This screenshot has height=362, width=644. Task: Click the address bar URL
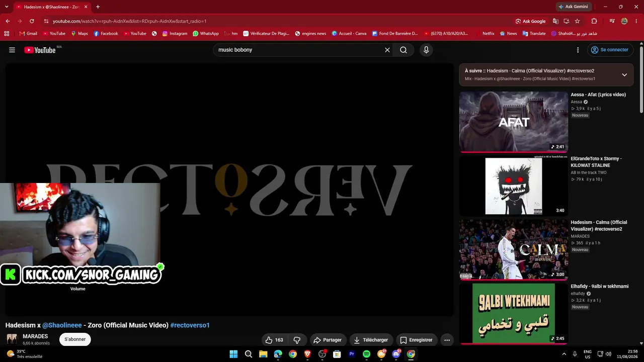coord(130,21)
